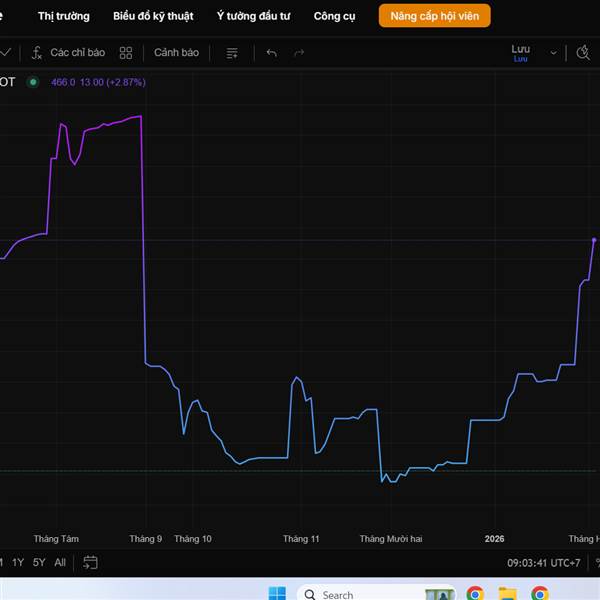Open the Ý tưởng đầu tư menu
The height and width of the screenshot is (600, 600).
tap(253, 16)
